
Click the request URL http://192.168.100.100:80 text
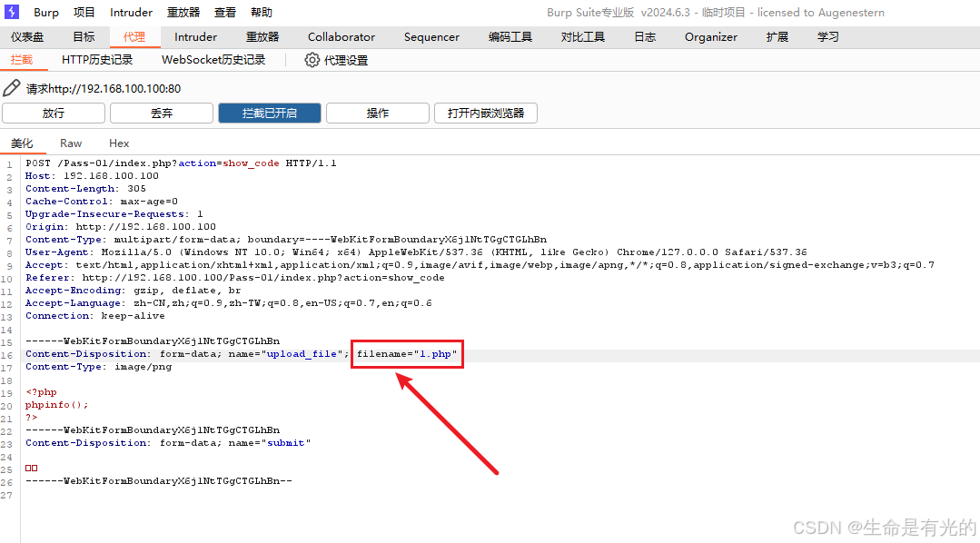[114, 89]
